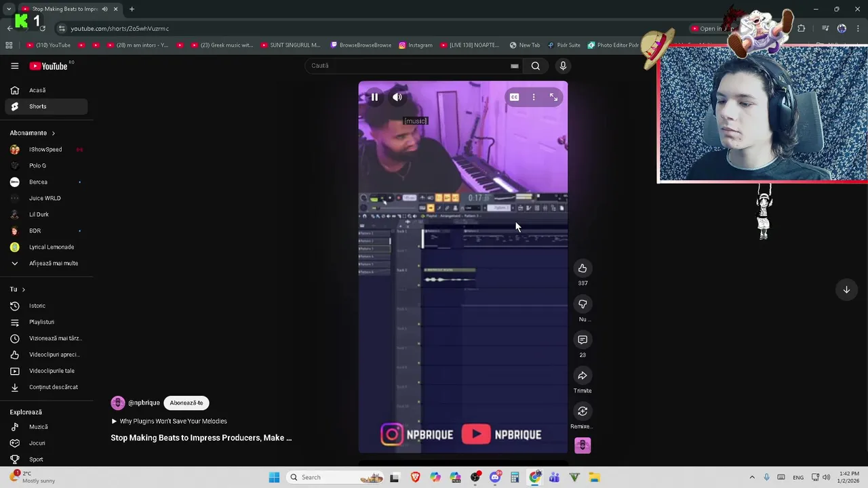Open the Pixlr Suite bookmark
This screenshot has height=488, width=868.
click(564, 45)
